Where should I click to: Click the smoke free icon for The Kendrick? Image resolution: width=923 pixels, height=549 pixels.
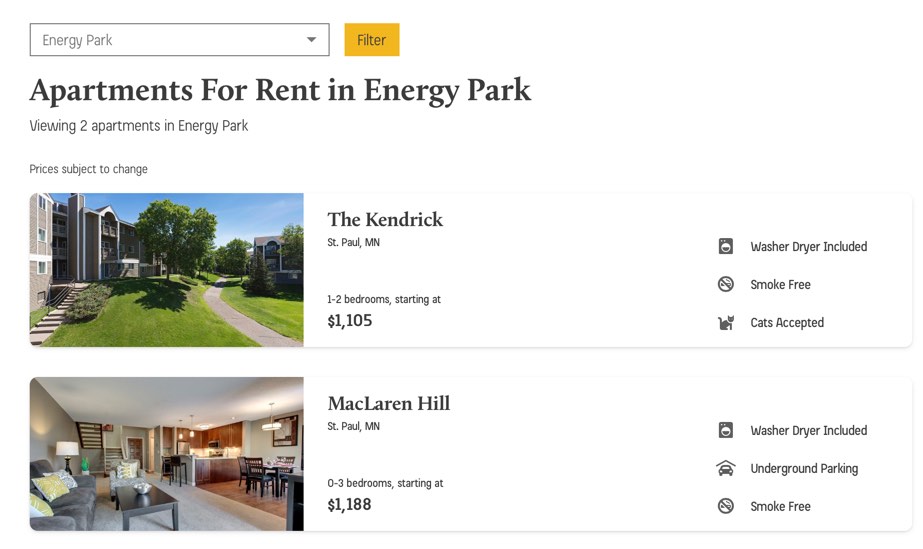pos(726,284)
